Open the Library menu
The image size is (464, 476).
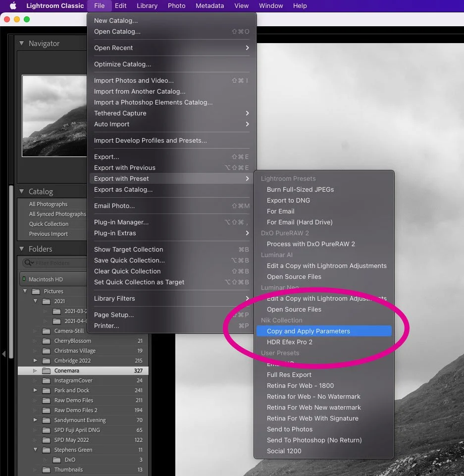click(x=147, y=5)
